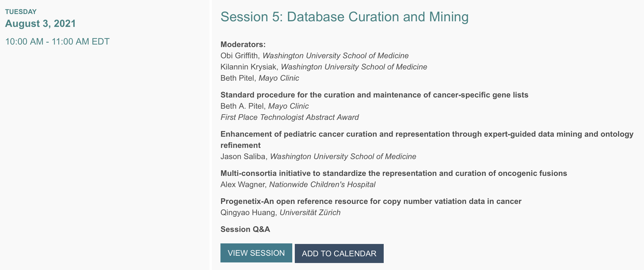The image size is (644, 270).
Task: Click the cancer-specific gene lists talk title
Action: point(374,95)
